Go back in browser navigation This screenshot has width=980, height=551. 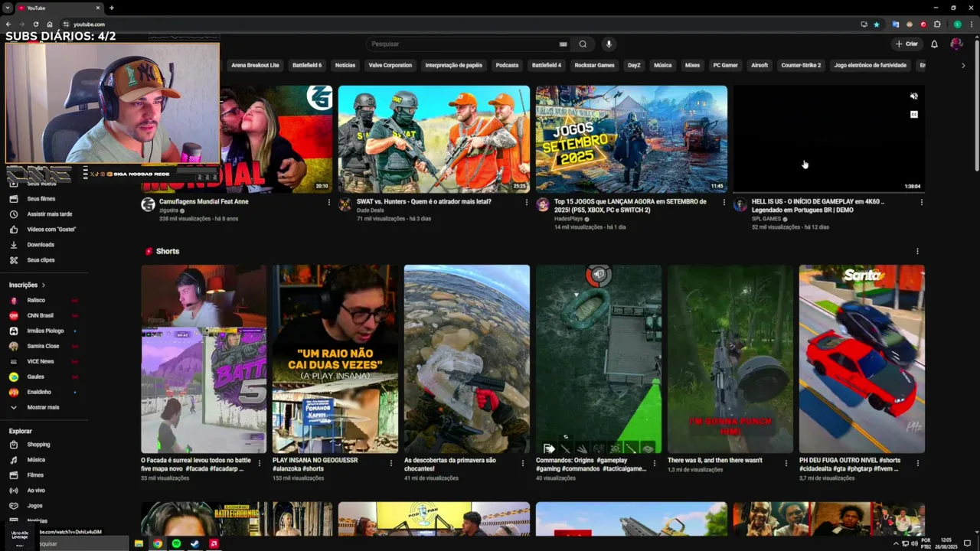[x=8, y=24]
